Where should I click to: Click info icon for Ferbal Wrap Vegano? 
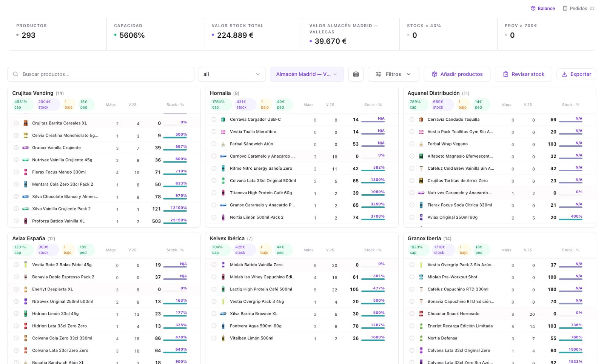[x=412, y=144]
